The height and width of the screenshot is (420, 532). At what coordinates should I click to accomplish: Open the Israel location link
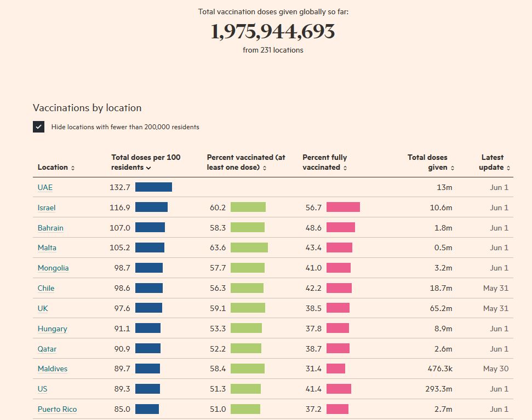[47, 208]
